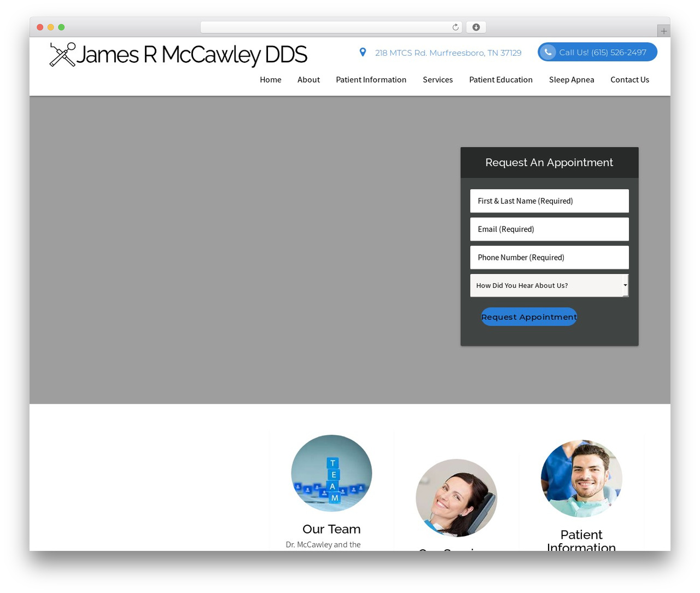
Task: Maximize the window with the green button
Action: [61, 27]
